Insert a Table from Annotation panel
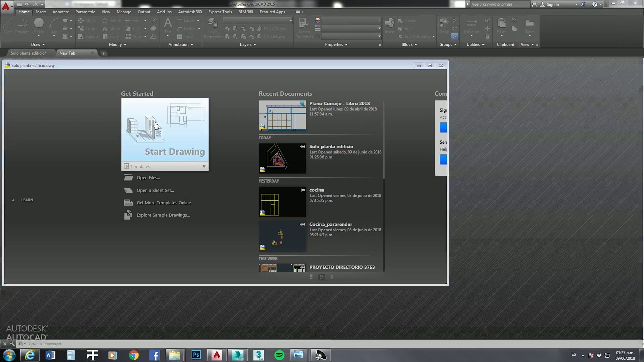This screenshot has height=362, width=644. tap(186, 37)
